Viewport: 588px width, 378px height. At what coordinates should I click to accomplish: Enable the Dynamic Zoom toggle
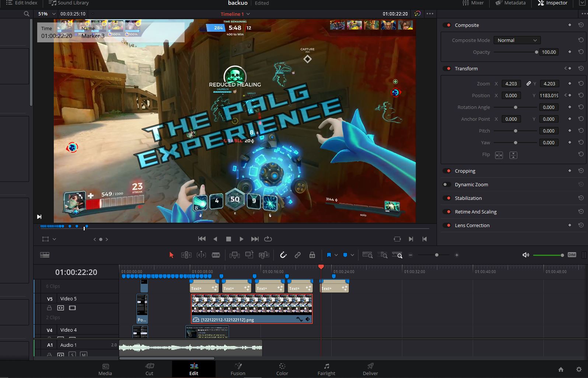[447, 184]
